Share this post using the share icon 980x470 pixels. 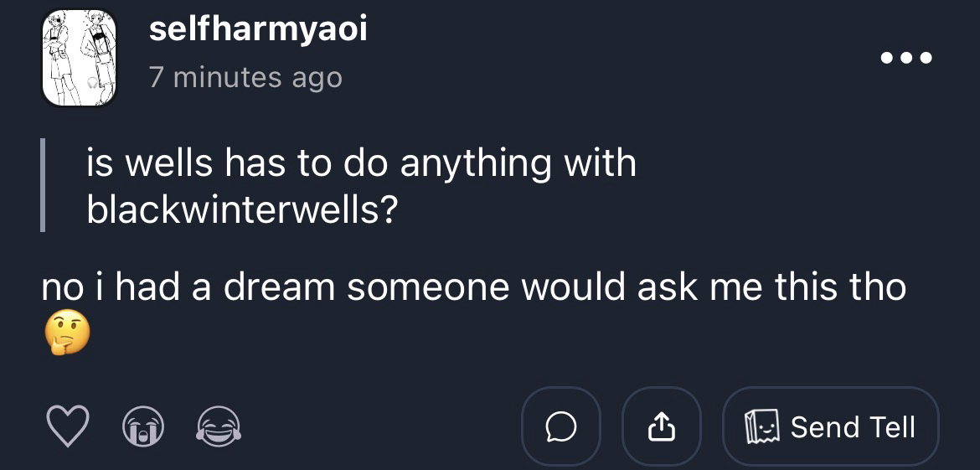click(x=662, y=427)
